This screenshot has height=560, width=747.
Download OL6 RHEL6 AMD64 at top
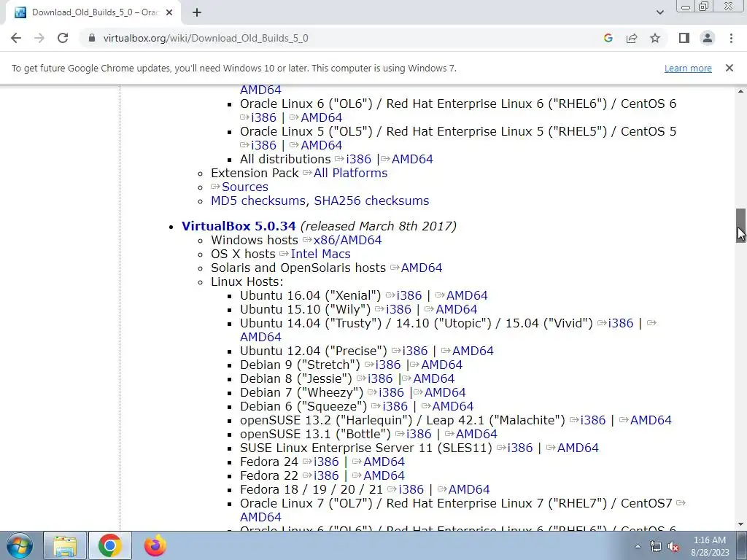click(322, 117)
